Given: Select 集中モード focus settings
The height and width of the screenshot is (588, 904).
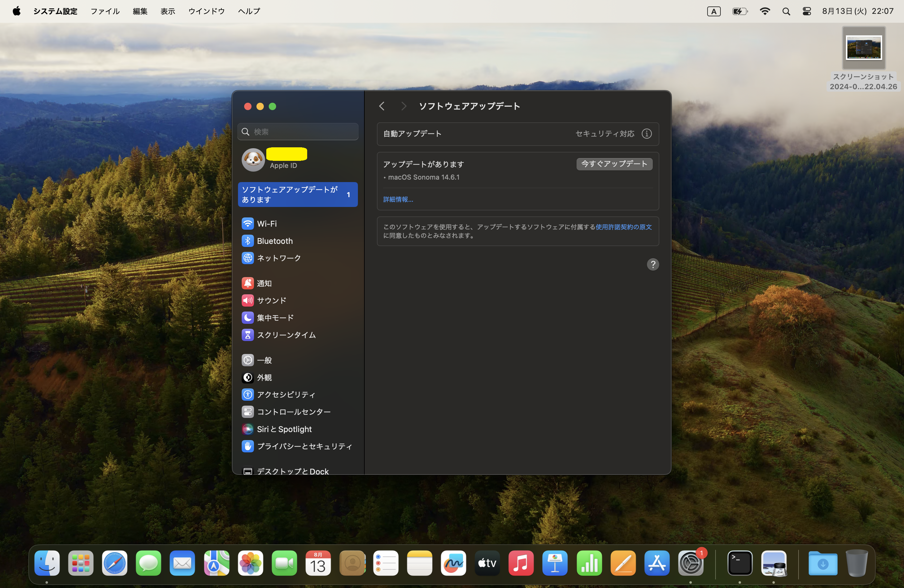Looking at the screenshot, I should (x=275, y=318).
